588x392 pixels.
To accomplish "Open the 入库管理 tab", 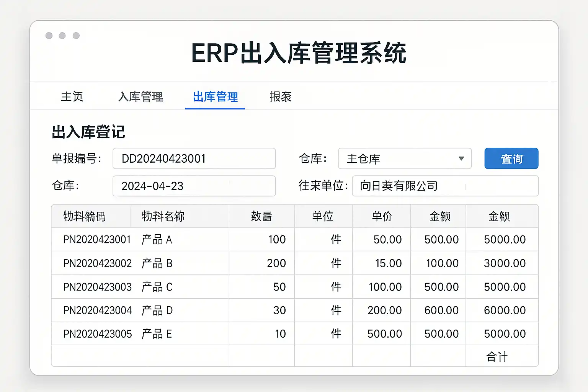I will (x=140, y=97).
